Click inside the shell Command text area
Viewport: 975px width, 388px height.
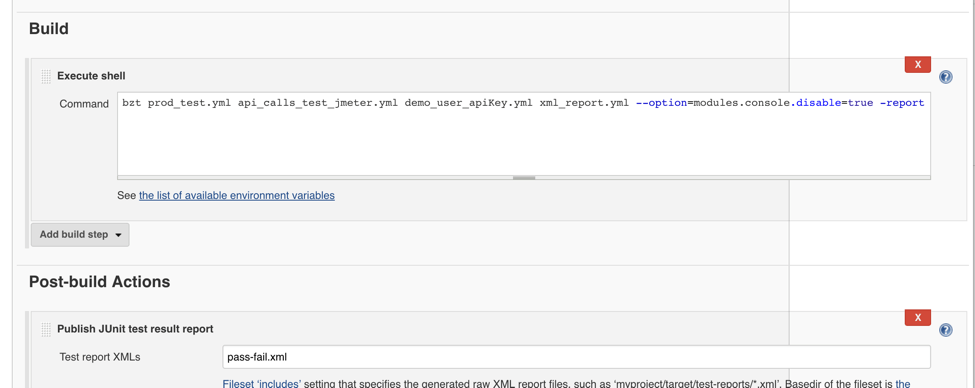point(524,134)
